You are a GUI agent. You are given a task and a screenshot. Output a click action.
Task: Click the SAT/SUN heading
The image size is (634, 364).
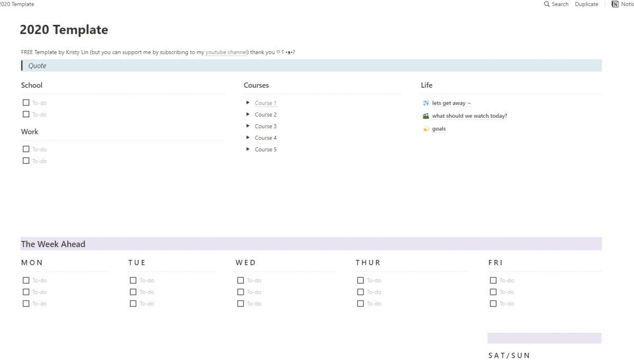509,356
